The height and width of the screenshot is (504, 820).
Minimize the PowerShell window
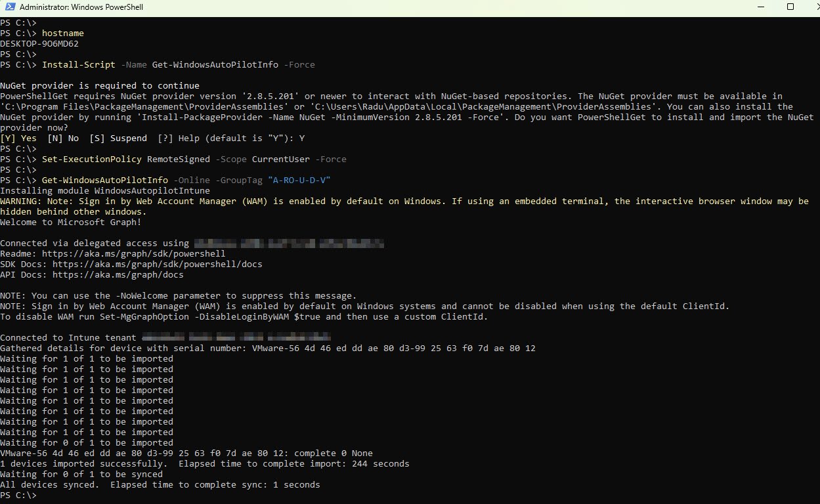point(727,7)
